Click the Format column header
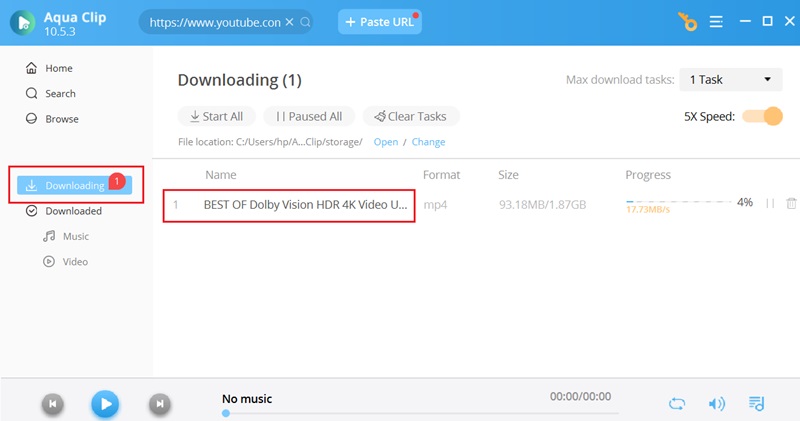This screenshot has width=800, height=421. (441, 175)
